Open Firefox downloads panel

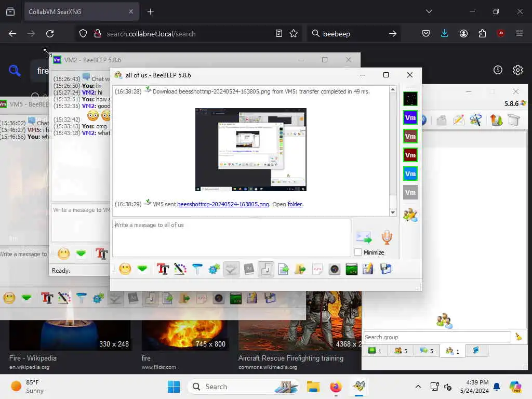click(445, 34)
